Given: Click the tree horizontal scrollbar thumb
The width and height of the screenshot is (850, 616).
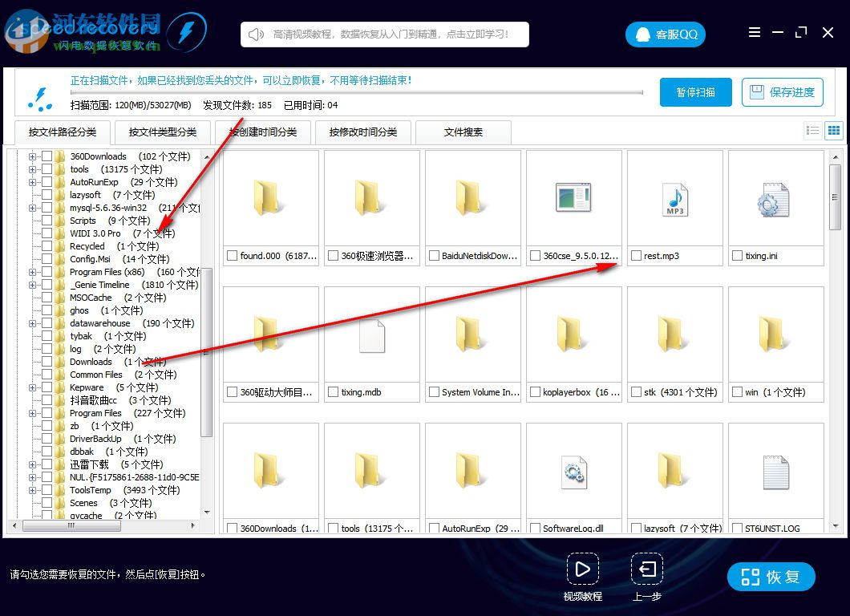Looking at the screenshot, I should [x=71, y=525].
